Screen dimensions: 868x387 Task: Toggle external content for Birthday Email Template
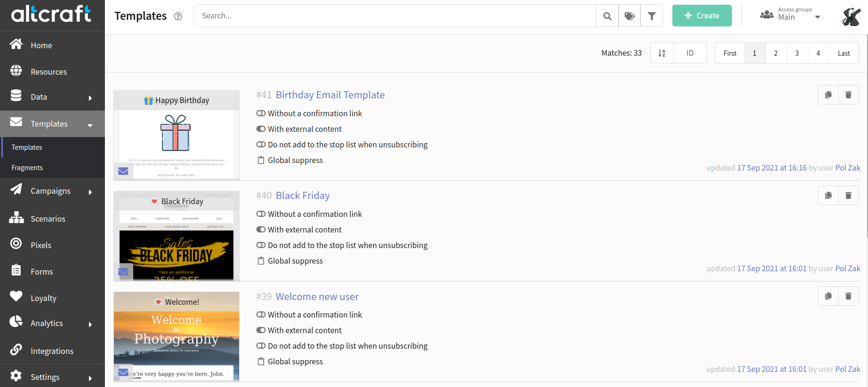[261, 129]
